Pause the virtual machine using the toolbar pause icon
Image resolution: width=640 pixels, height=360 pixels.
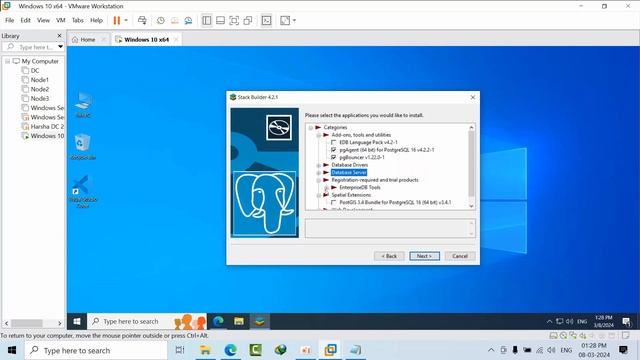pos(117,20)
